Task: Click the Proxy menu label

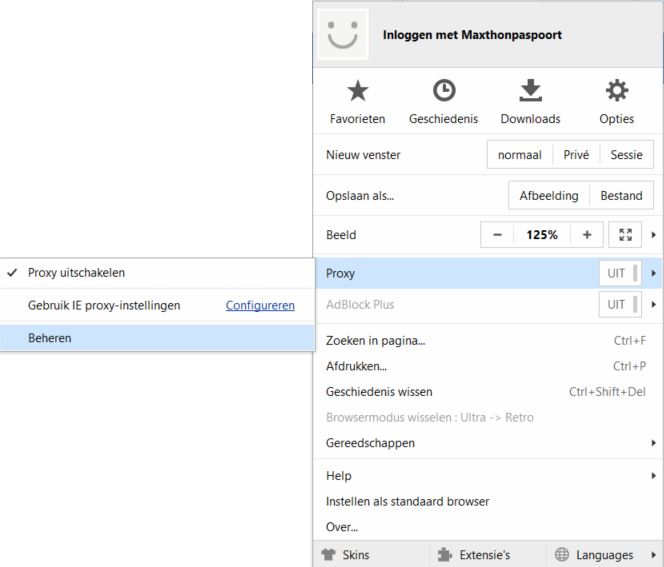Action: pyautogui.click(x=340, y=274)
